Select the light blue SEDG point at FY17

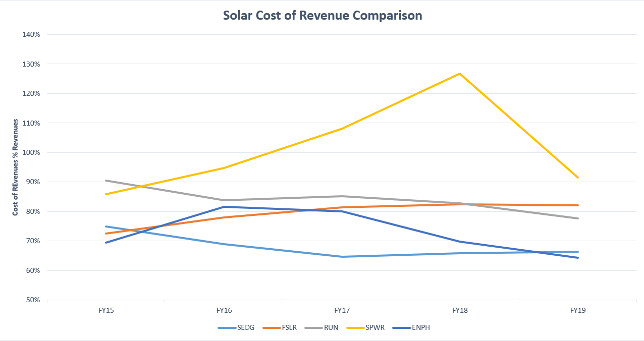(x=342, y=257)
